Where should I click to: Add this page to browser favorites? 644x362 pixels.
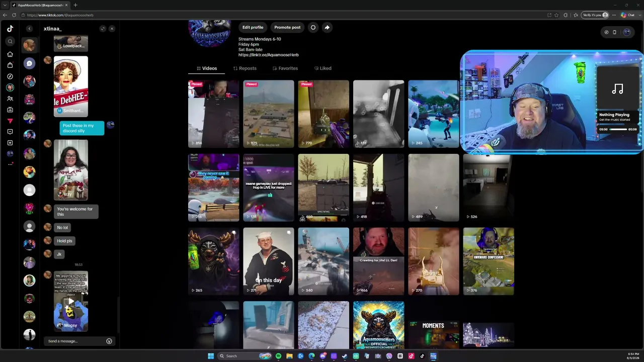(x=556, y=15)
